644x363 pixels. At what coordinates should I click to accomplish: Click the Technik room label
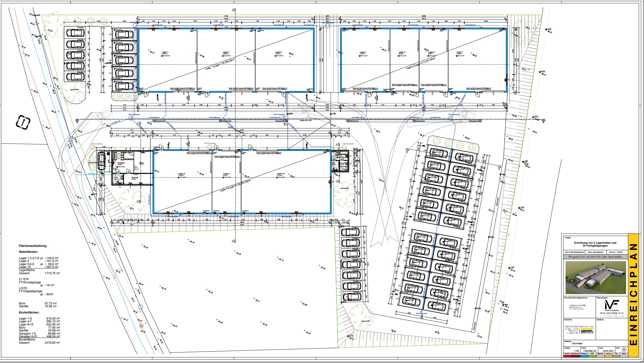point(134,178)
